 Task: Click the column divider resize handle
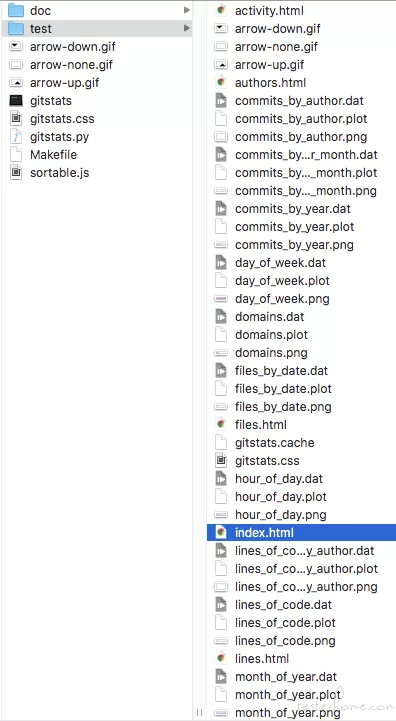tap(199, 713)
